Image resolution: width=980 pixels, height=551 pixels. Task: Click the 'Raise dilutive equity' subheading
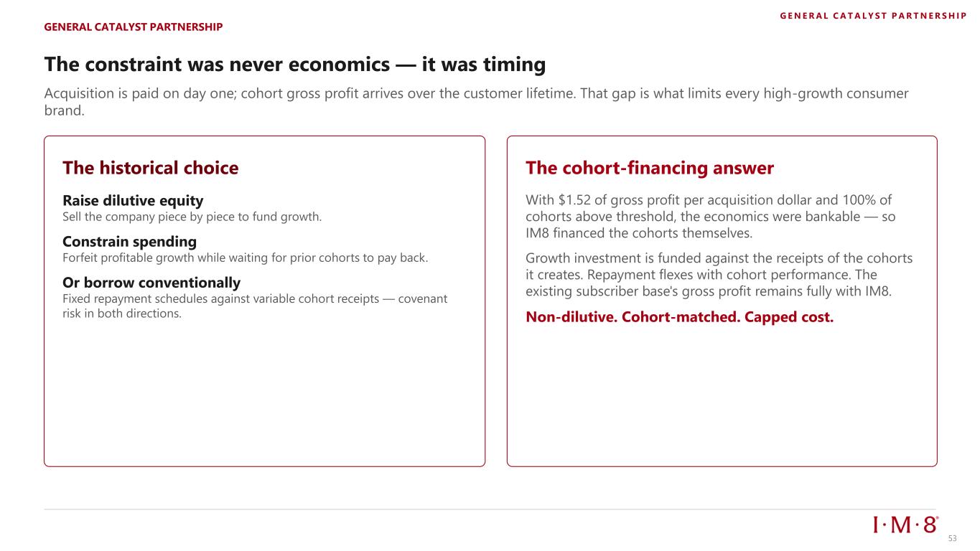[134, 201]
